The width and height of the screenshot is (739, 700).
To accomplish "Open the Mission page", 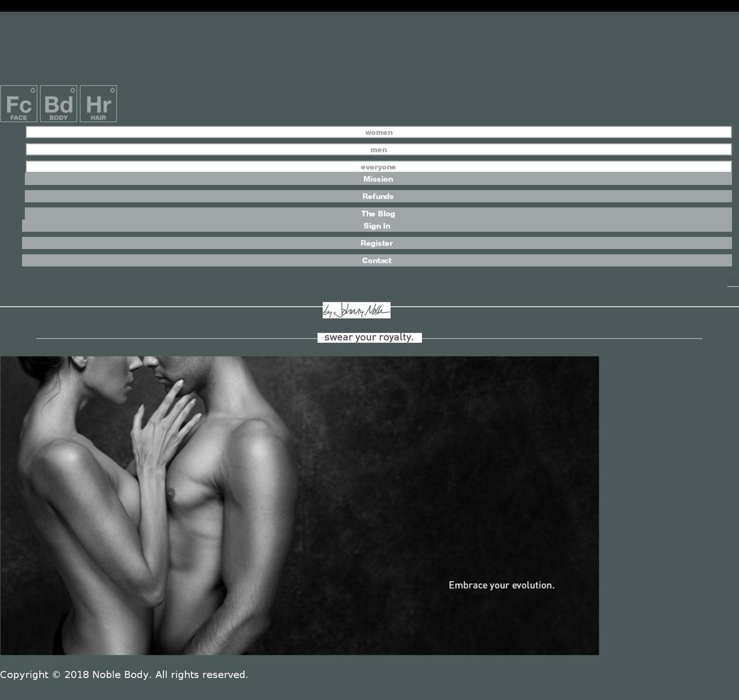I will pos(378,179).
